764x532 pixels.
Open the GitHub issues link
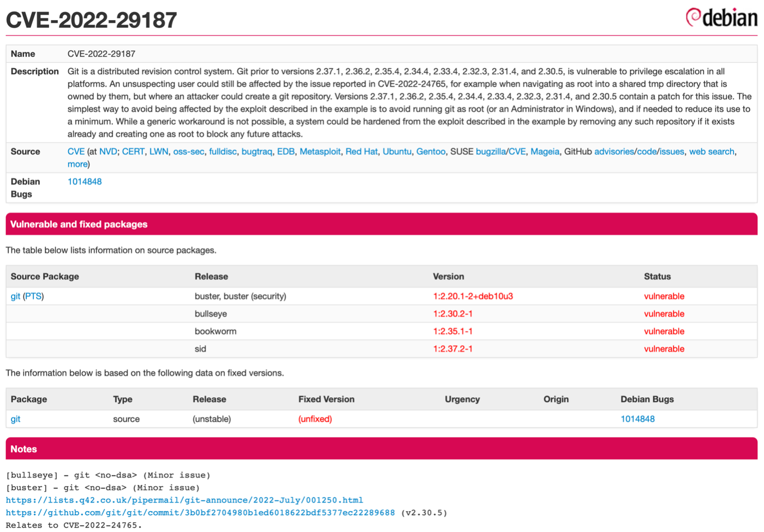click(x=672, y=152)
